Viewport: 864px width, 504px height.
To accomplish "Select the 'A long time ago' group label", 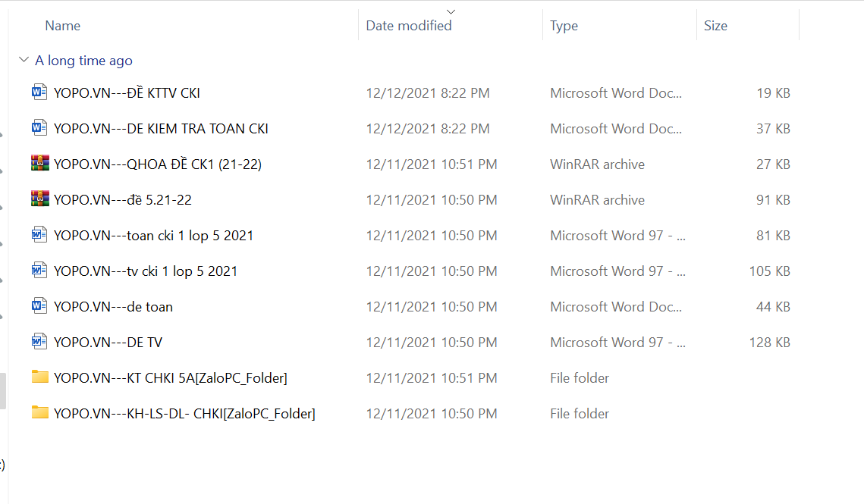I will [83, 61].
